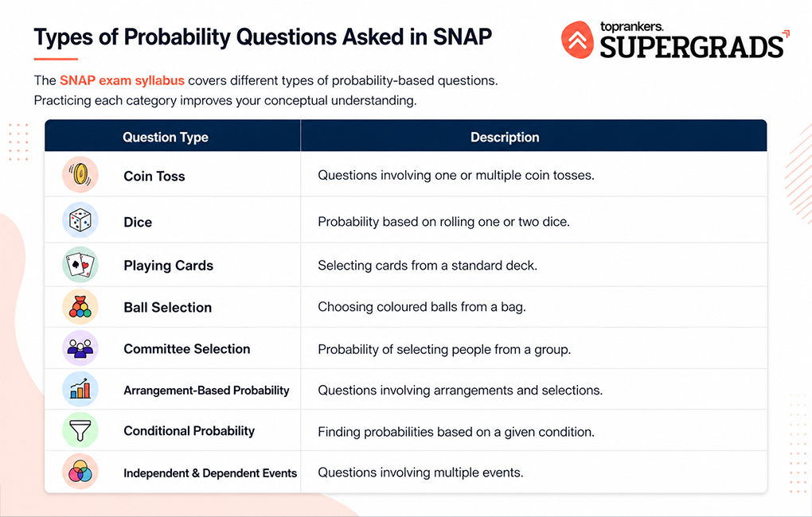
Task: Select the Coin Toss row label
Action: (154, 177)
